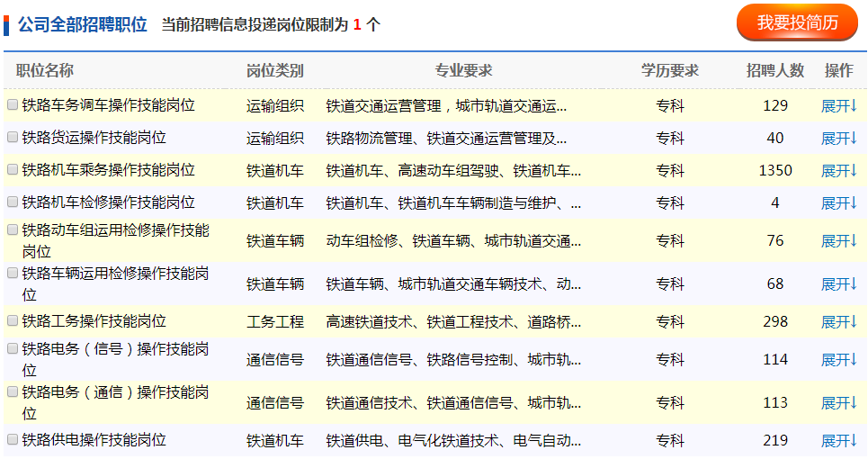Image resolution: width=868 pixels, height=459 pixels.
Task: Click 展开 for the 1350-person recruitment row
Action: [x=838, y=171]
